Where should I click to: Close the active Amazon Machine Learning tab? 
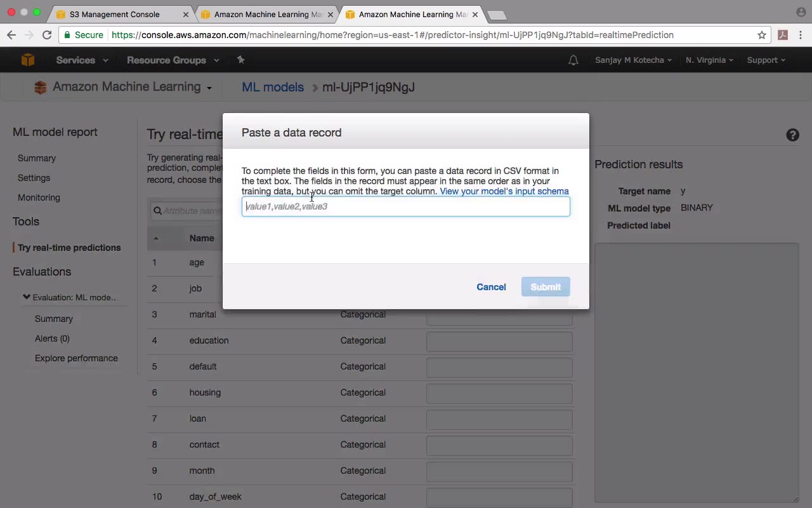pos(475,15)
